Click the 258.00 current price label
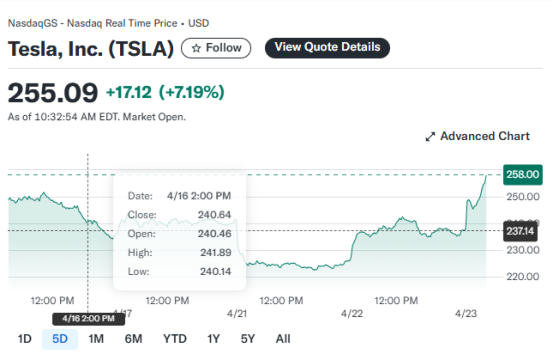This screenshot has width=554, height=360. coord(523,175)
